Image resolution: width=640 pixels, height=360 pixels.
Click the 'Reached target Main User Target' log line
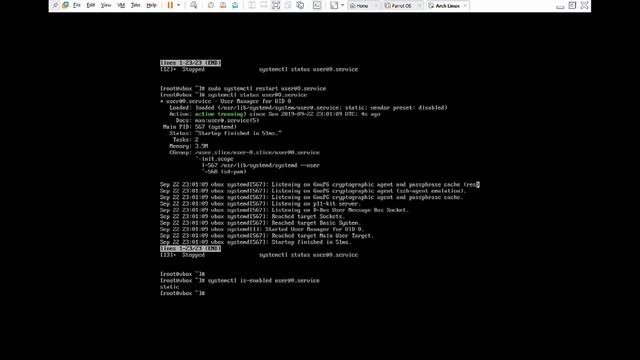(x=267, y=236)
